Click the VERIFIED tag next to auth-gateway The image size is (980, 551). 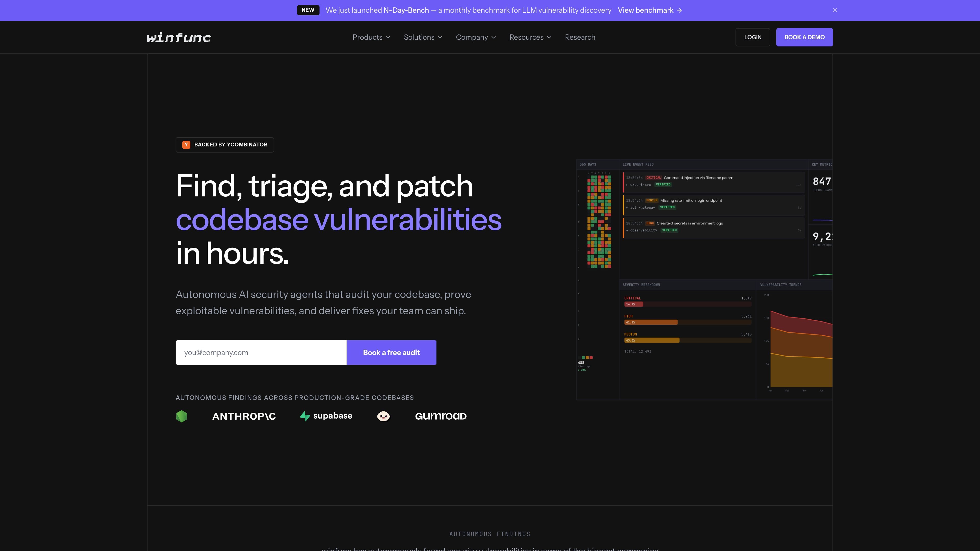667,208
